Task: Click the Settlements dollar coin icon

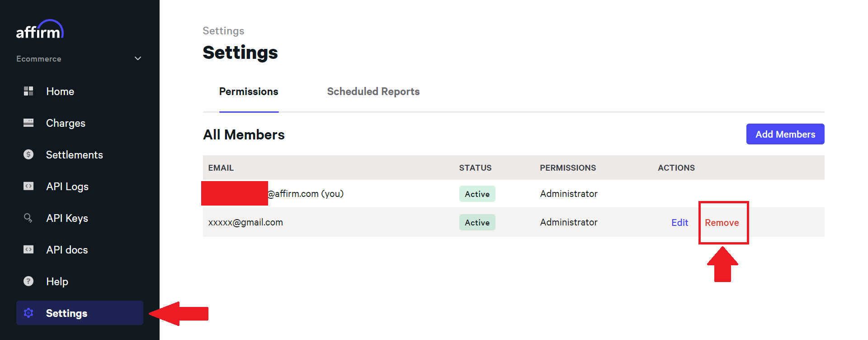Action: pos(28,154)
